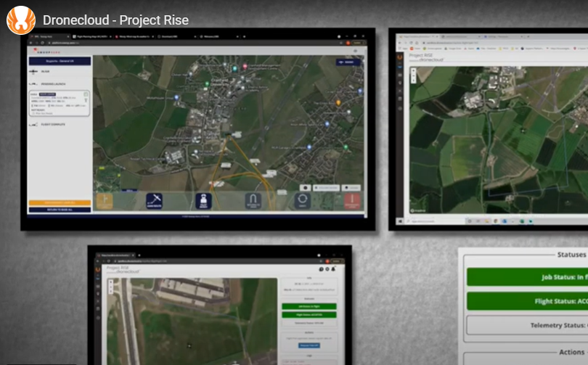Click the circular orbit icon in the Swoop map toolbar

point(302,201)
